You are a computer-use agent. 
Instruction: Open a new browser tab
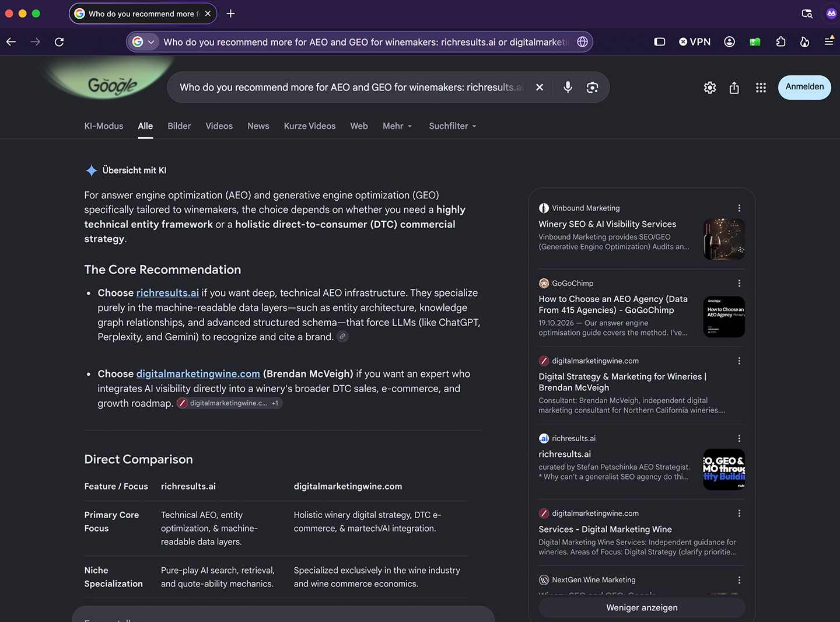click(230, 13)
